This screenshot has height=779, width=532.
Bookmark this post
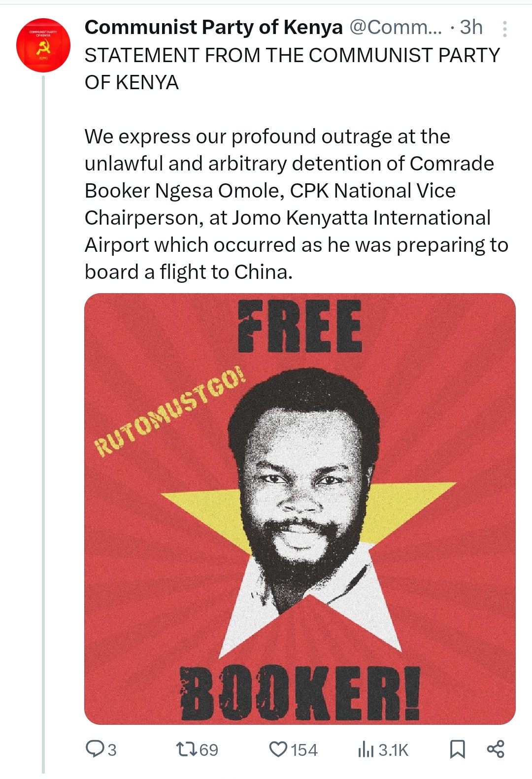tap(457, 749)
